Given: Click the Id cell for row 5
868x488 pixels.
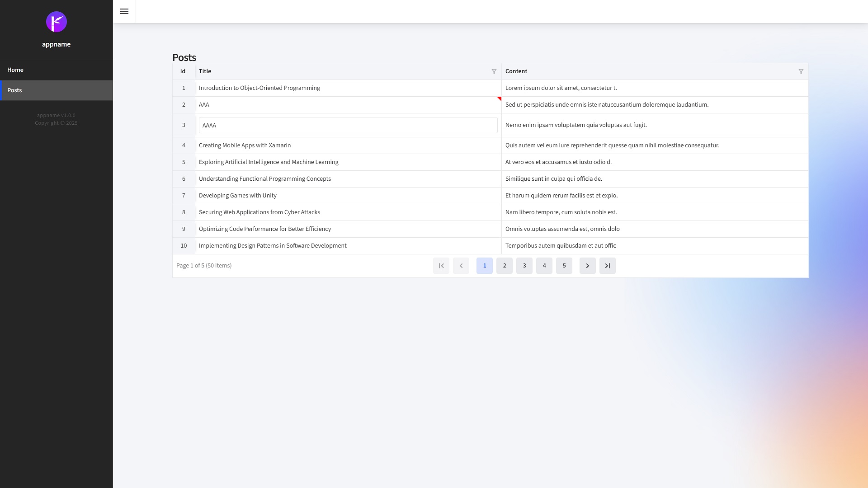Looking at the screenshot, I should [184, 162].
